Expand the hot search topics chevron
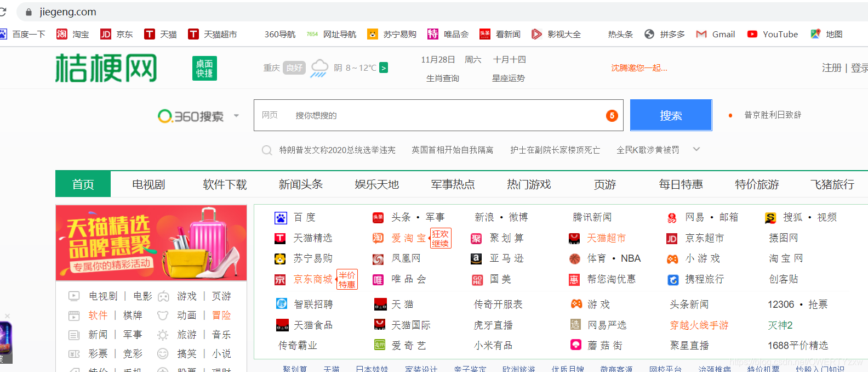The image size is (868, 372). tap(696, 149)
